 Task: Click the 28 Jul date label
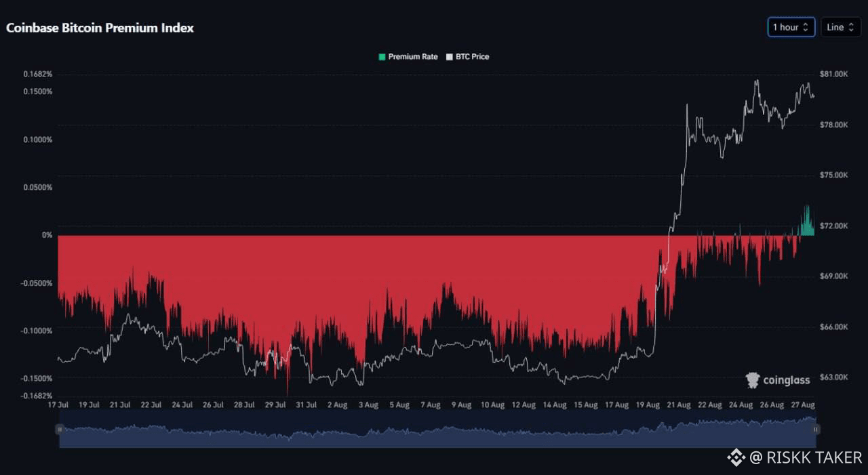pyautogui.click(x=245, y=405)
